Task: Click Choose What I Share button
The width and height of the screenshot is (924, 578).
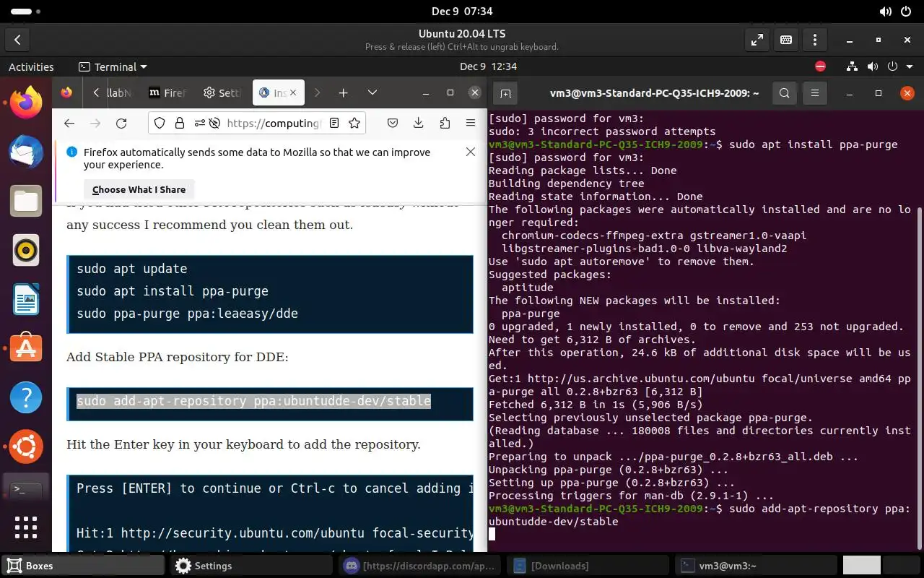Action: tap(139, 189)
